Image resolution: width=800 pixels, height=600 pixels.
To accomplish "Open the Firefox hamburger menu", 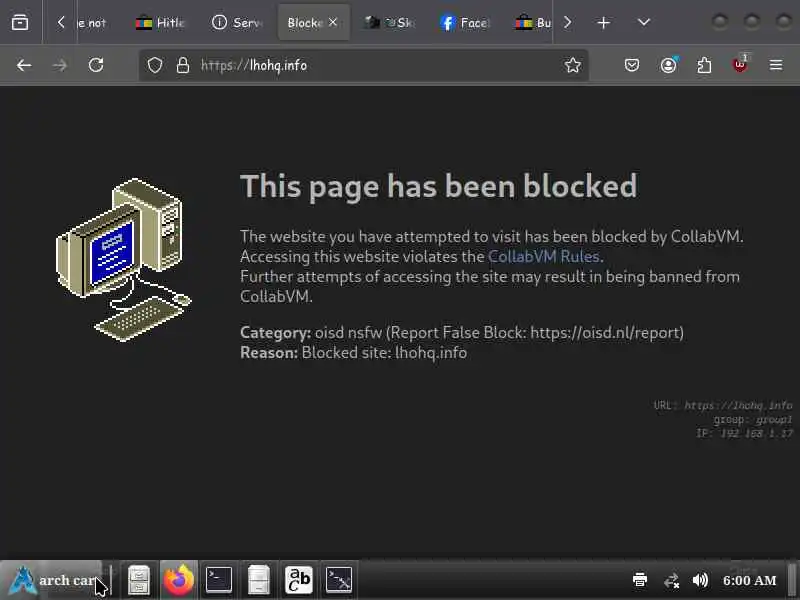I will click(x=776, y=65).
